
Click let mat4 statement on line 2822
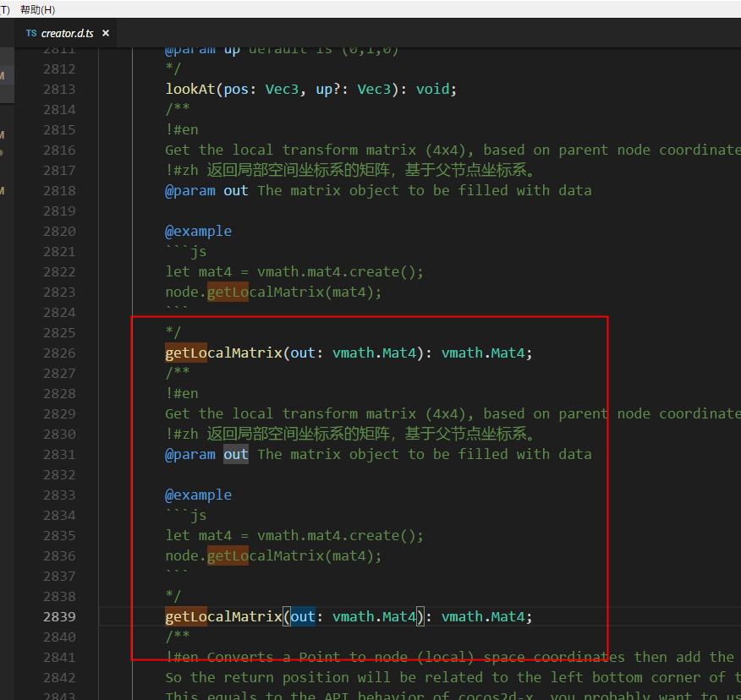tap(294, 272)
